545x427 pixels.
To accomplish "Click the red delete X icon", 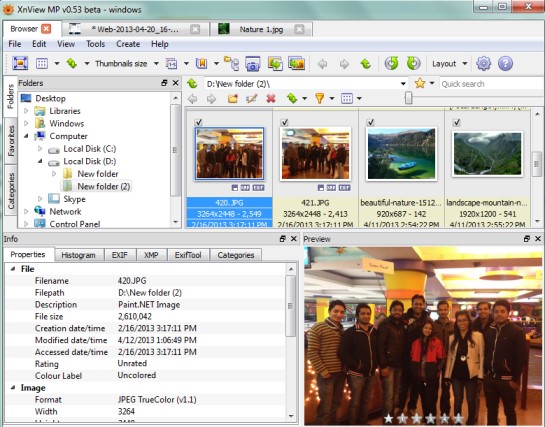I will click(271, 99).
